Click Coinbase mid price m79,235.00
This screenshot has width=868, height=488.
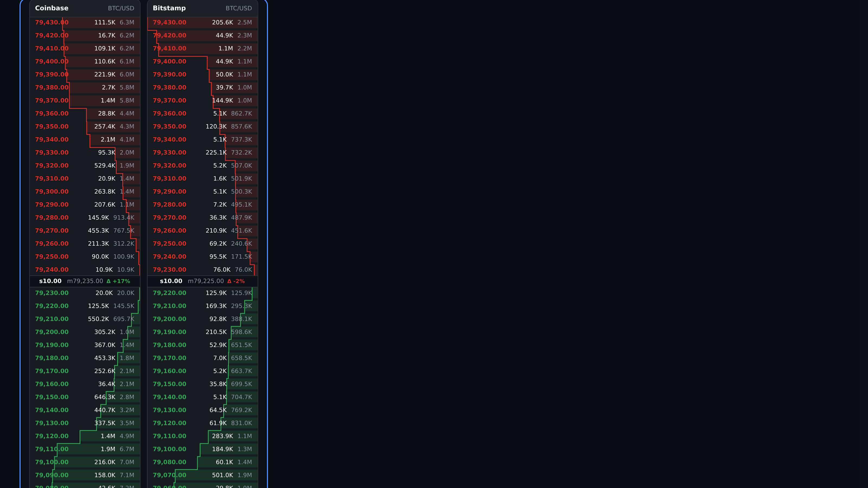[85, 281]
